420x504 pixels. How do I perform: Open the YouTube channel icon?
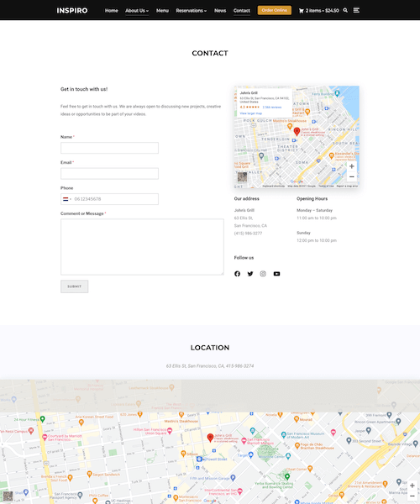click(x=276, y=274)
